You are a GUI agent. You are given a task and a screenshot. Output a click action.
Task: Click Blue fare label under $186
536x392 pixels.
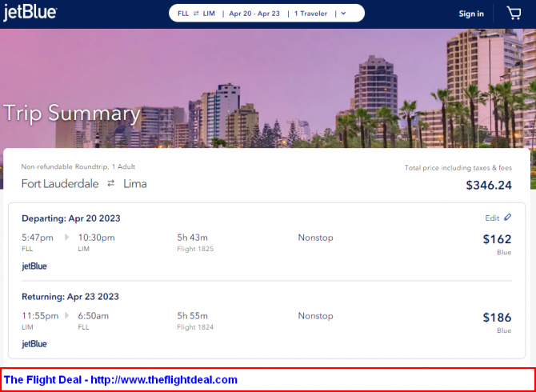tap(504, 330)
